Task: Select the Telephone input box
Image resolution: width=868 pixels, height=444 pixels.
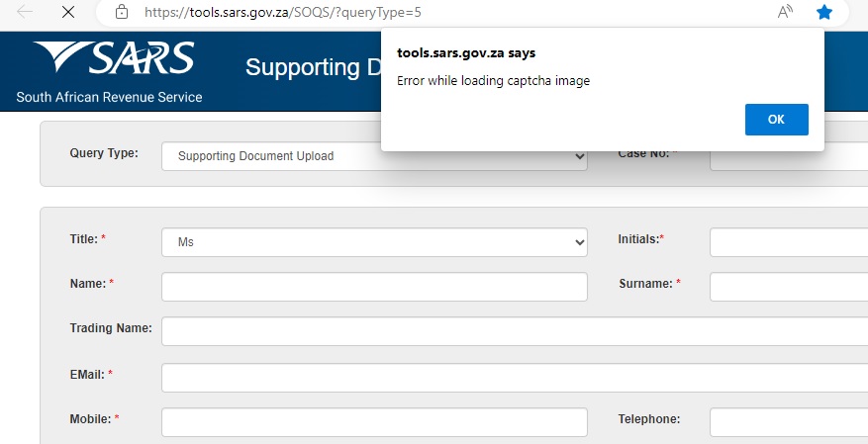Action: pyautogui.click(x=789, y=422)
